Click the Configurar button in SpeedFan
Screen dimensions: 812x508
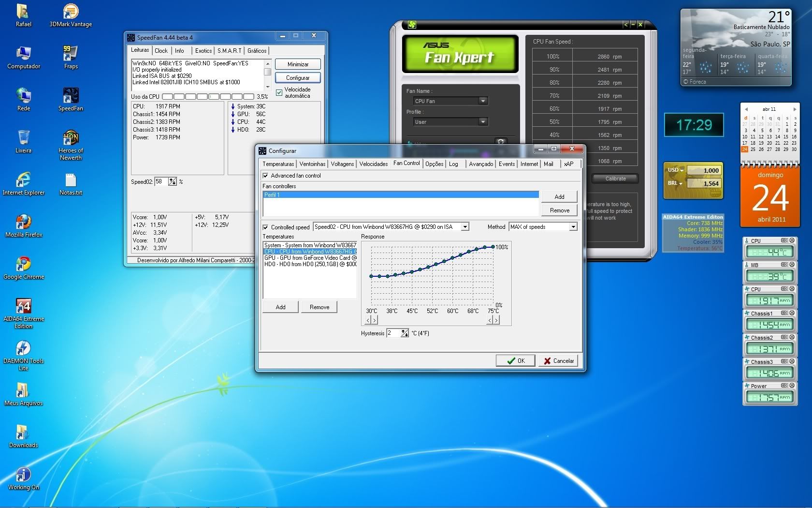[x=298, y=77]
